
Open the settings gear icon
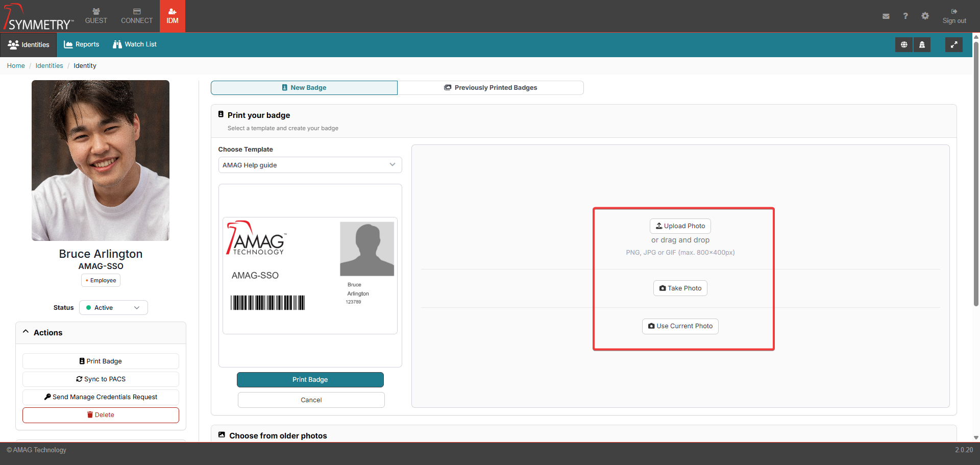[x=925, y=16]
